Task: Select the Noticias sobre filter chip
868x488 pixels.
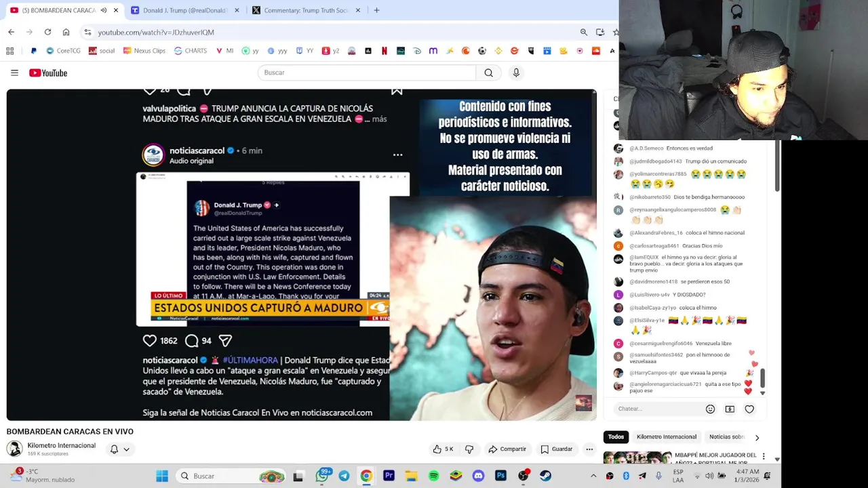Action: pyautogui.click(x=726, y=437)
